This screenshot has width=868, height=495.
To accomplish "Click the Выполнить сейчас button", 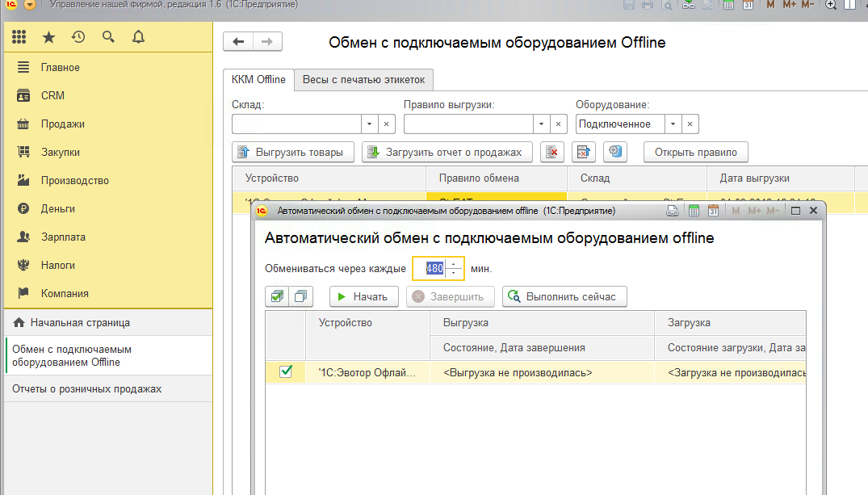I will pyautogui.click(x=564, y=296).
